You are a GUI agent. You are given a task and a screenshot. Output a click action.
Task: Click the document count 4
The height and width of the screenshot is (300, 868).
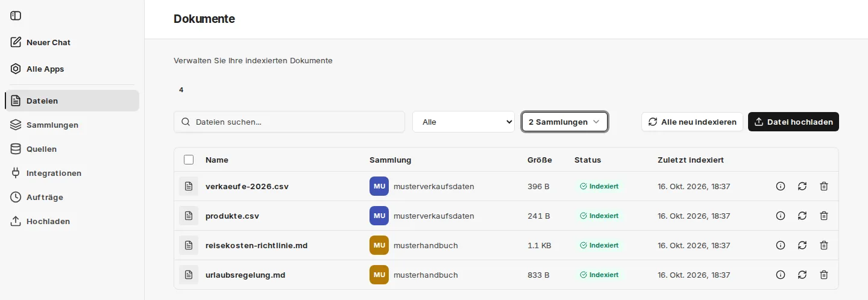point(181,90)
